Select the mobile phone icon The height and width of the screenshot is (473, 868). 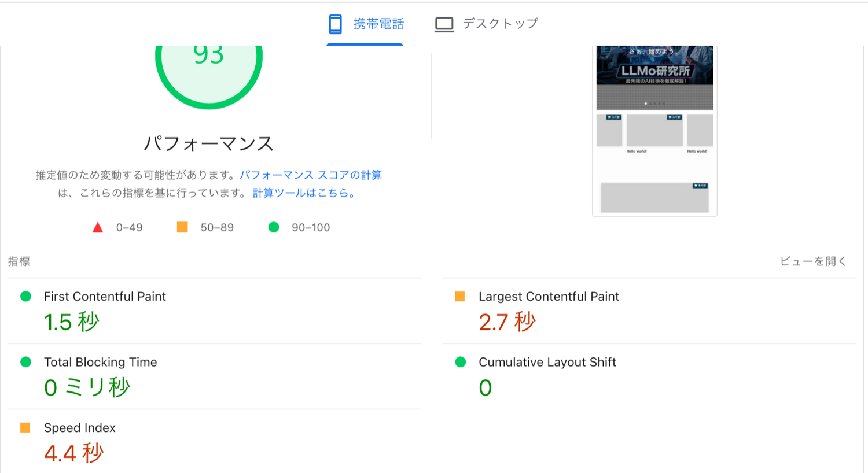tap(334, 24)
